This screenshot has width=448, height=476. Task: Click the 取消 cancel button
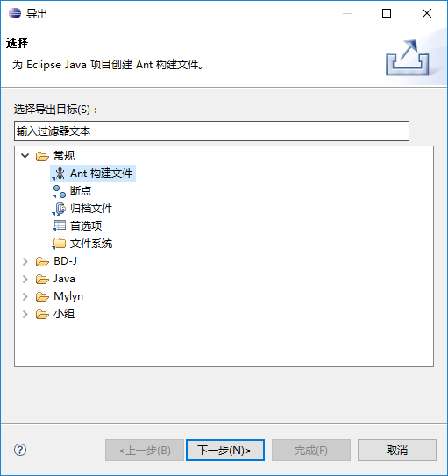pyautogui.click(x=396, y=451)
